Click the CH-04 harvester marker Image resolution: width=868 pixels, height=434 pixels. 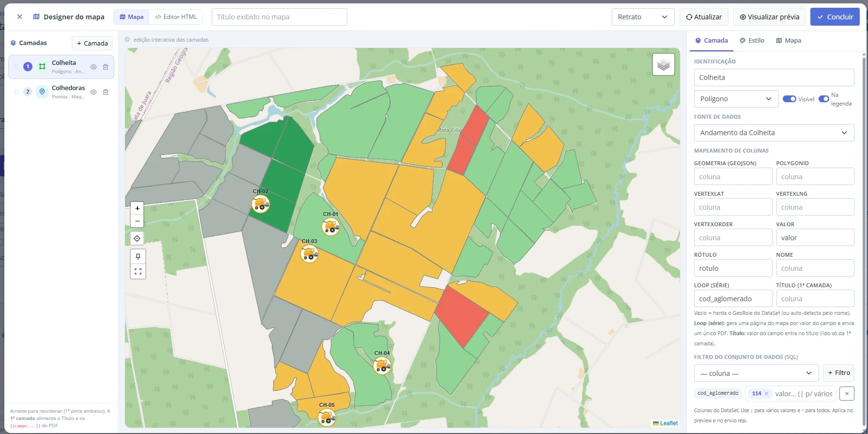tap(382, 366)
